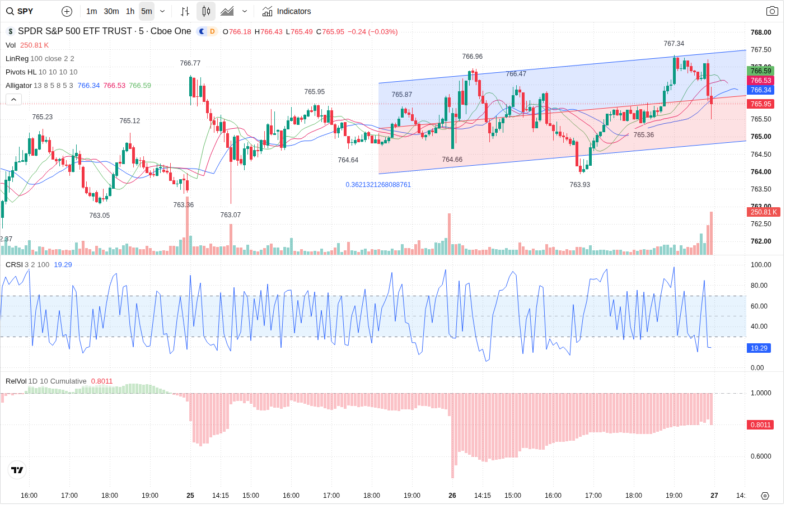Select the area chart style icon
Image resolution: width=795 pixels, height=532 pixels.
[x=227, y=11]
